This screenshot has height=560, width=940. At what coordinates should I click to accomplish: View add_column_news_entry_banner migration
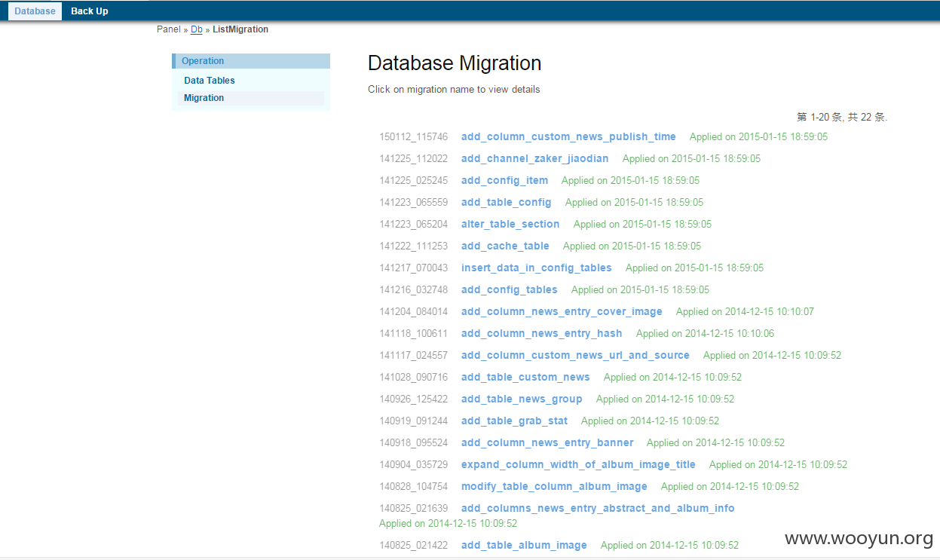(x=547, y=442)
